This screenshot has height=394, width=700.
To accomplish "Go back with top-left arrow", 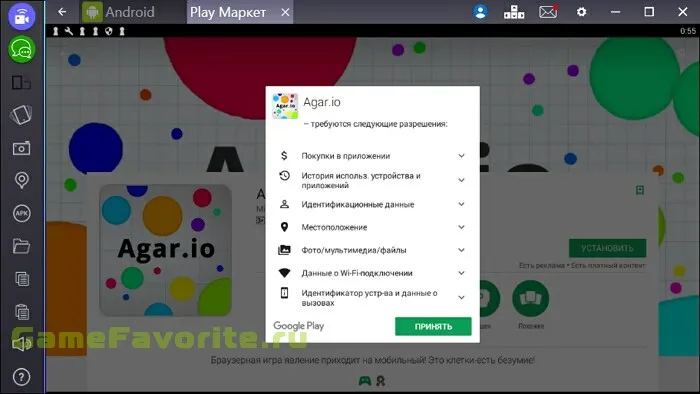I will tap(62, 12).
